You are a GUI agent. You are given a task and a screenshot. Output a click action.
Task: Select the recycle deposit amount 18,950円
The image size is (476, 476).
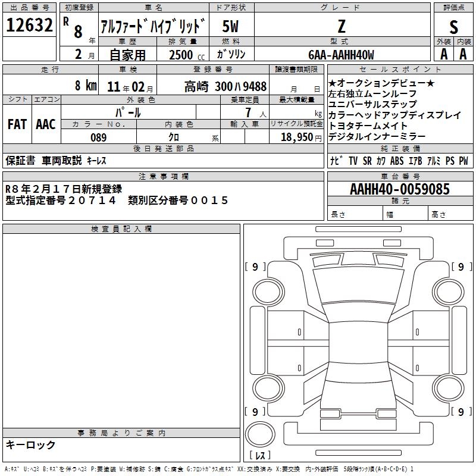[302, 137]
